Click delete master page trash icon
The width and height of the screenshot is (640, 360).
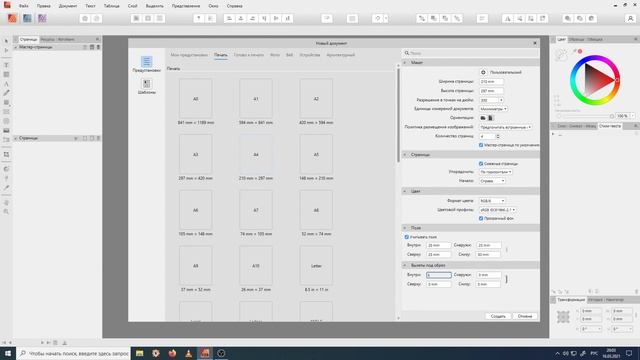(98, 47)
